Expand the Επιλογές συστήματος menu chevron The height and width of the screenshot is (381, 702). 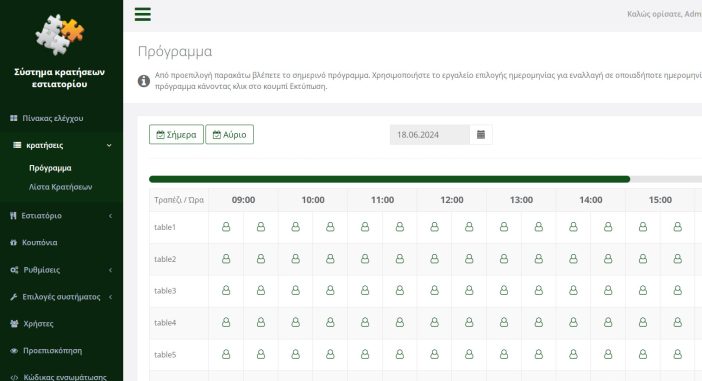coord(110,297)
